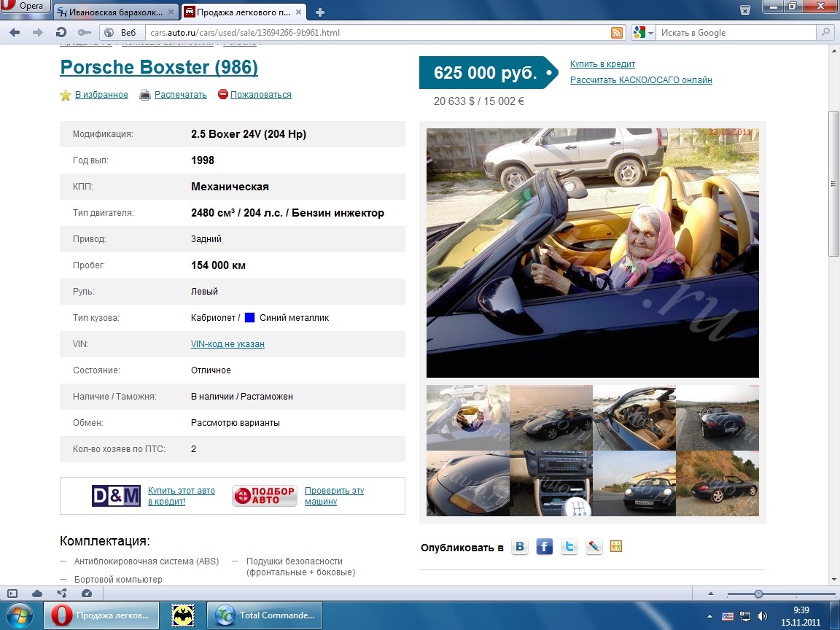
Task: Share the listing on Facebook
Action: point(545,547)
